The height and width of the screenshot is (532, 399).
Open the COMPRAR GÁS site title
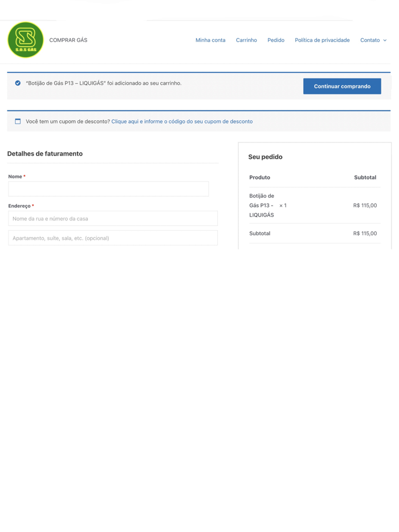[x=68, y=40]
